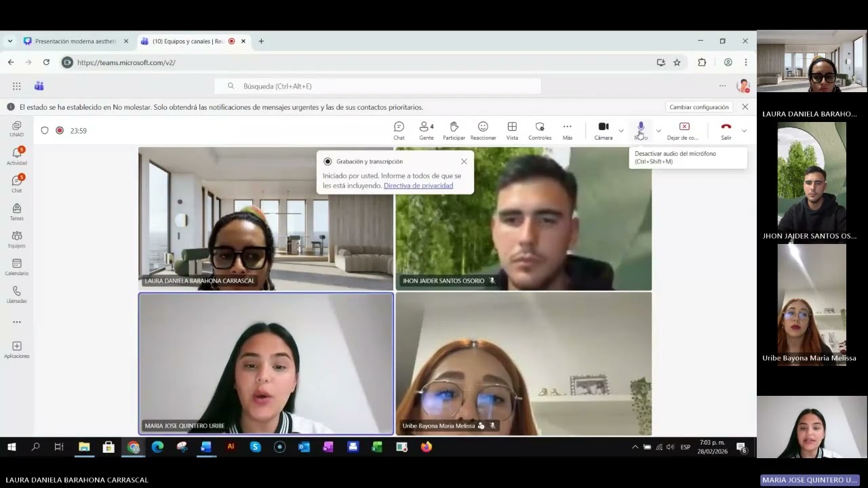Select Maria Jose Quintero Uribe video tile
The image size is (868, 488).
coord(266,363)
